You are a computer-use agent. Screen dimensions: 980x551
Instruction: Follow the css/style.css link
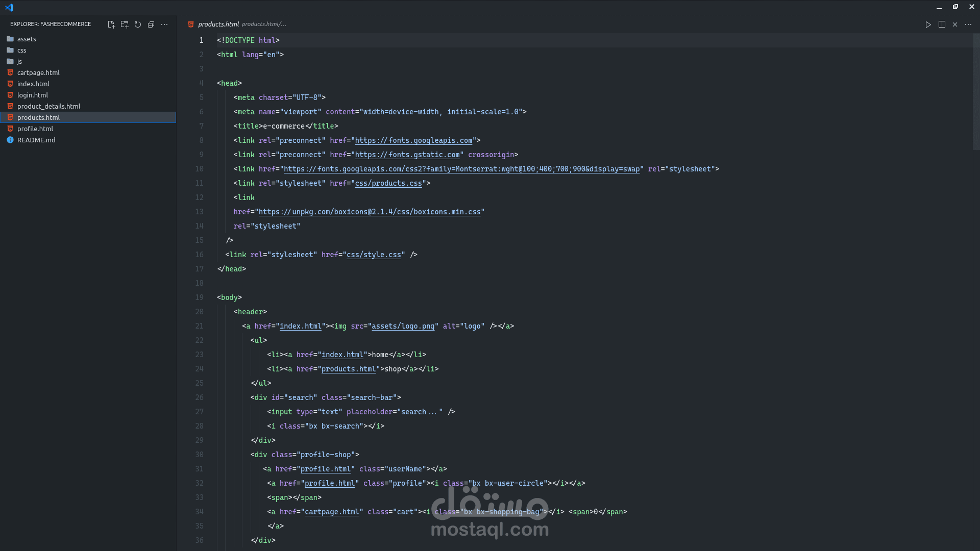point(374,255)
